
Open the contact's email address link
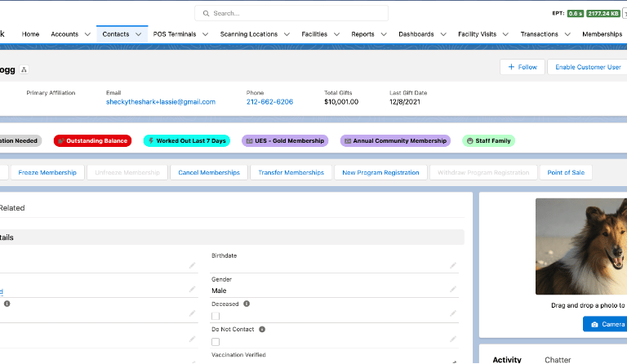pos(160,102)
